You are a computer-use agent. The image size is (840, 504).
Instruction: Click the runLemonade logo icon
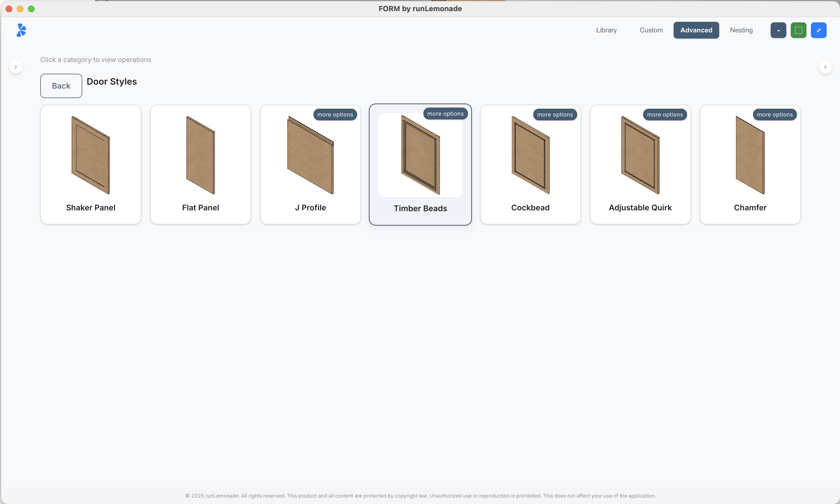click(21, 30)
